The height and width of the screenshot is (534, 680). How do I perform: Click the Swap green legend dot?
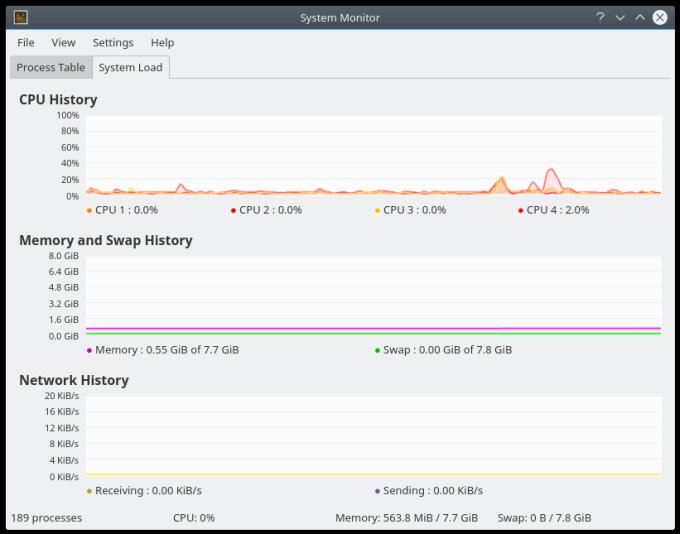377,351
